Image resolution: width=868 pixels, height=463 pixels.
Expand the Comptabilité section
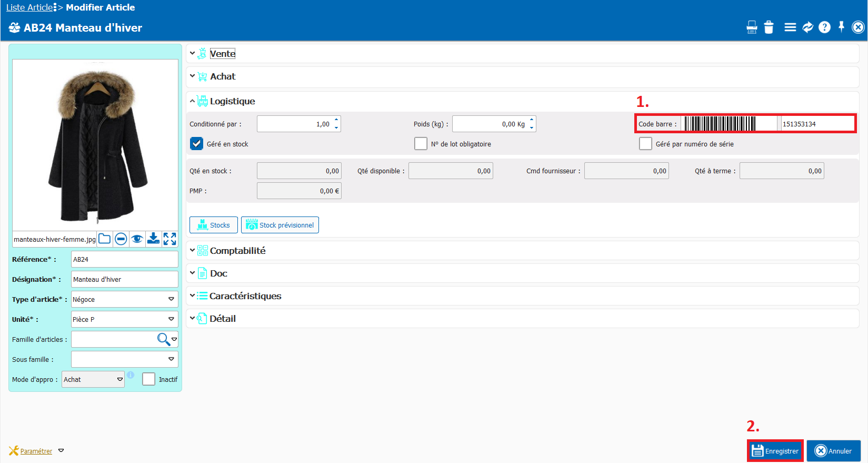pos(237,251)
